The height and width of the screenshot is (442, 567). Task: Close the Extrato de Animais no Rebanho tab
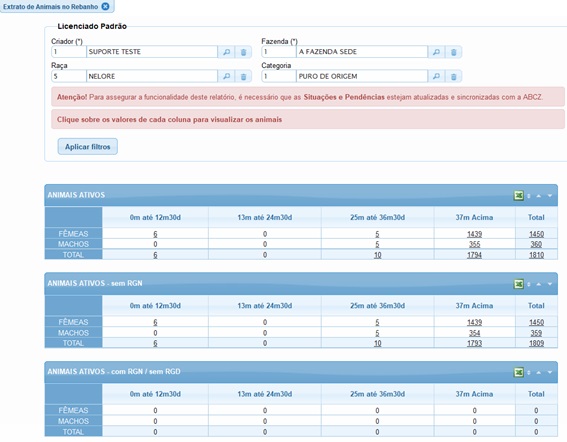(105, 7)
